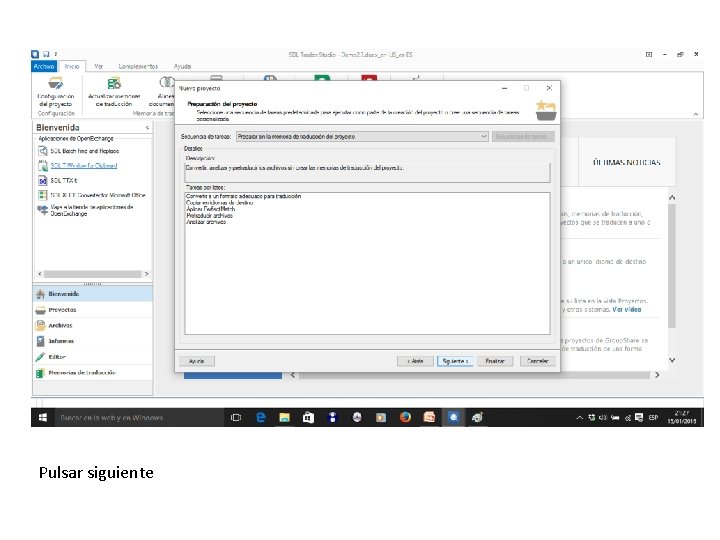The width and height of the screenshot is (720, 540).
Task: Click the SDL Trados Studio taskbar icon
Action: click(453, 417)
